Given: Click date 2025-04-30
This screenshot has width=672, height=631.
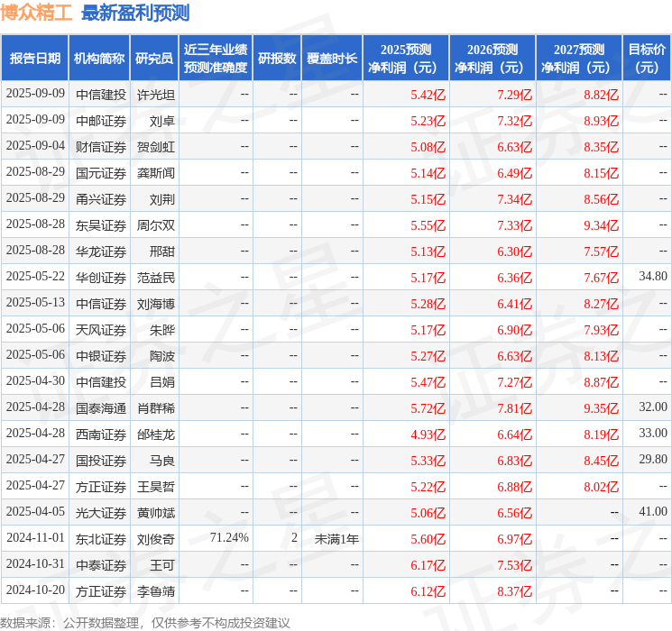Looking at the screenshot, I should [x=35, y=381].
